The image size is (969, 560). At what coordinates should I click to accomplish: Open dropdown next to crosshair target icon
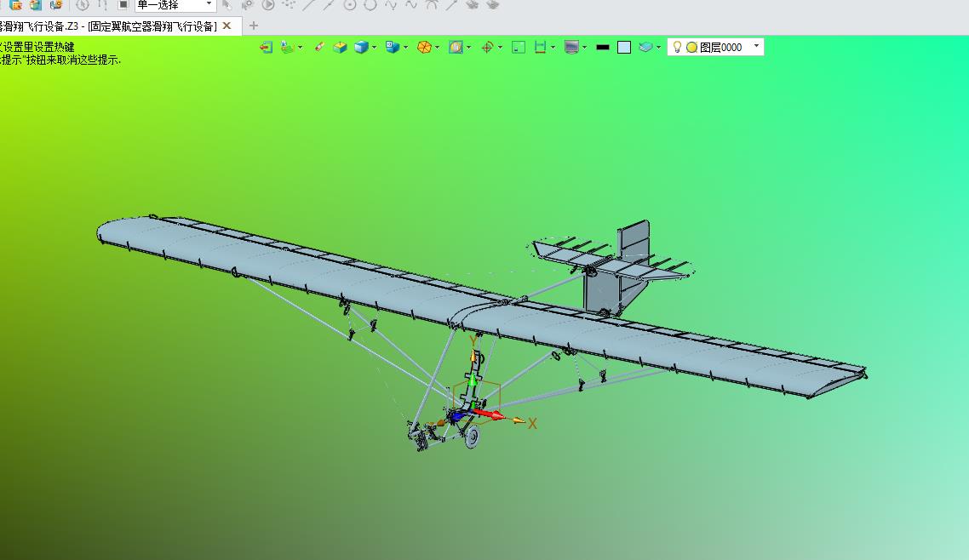point(500,48)
